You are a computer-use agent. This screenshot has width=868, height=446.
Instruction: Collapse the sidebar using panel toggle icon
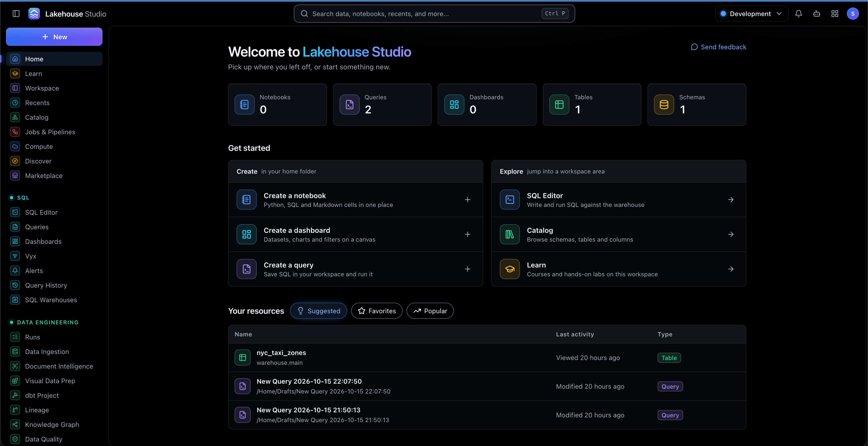(x=16, y=14)
